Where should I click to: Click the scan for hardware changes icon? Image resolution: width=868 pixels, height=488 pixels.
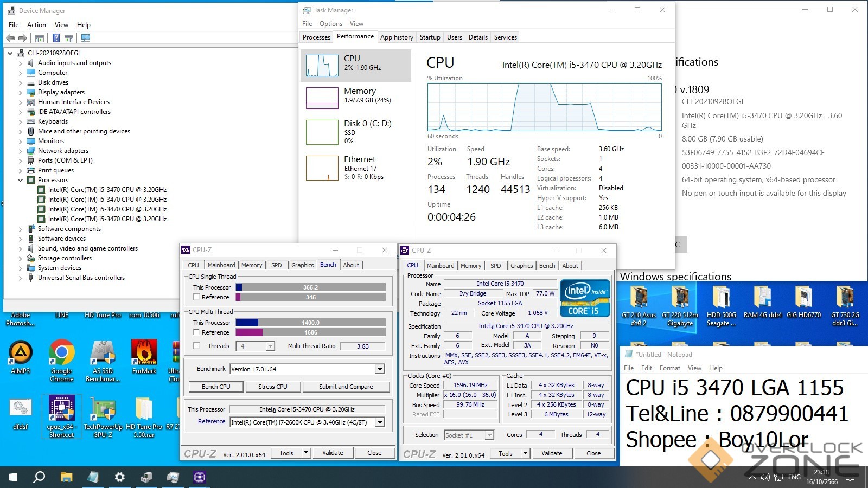[x=85, y=38]
